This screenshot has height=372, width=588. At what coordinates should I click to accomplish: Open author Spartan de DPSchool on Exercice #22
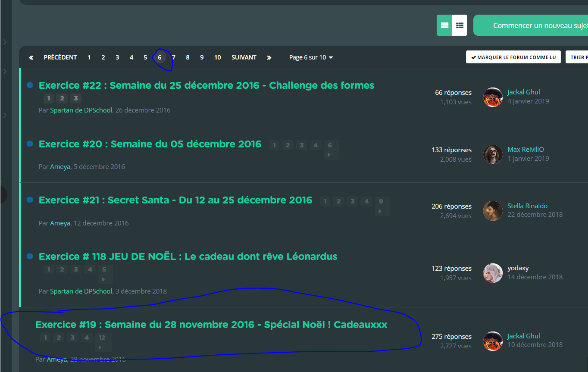point(81,110)
